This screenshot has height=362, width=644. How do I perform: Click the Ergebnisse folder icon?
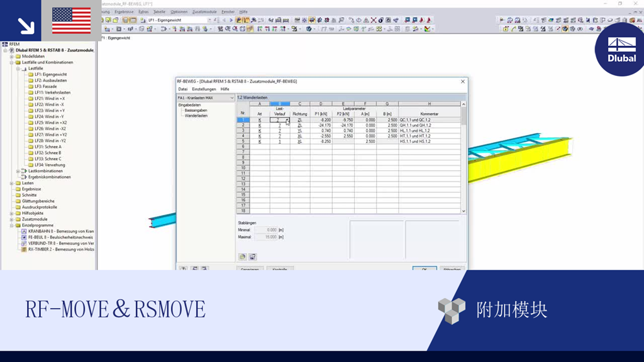[x=18, y=189]
